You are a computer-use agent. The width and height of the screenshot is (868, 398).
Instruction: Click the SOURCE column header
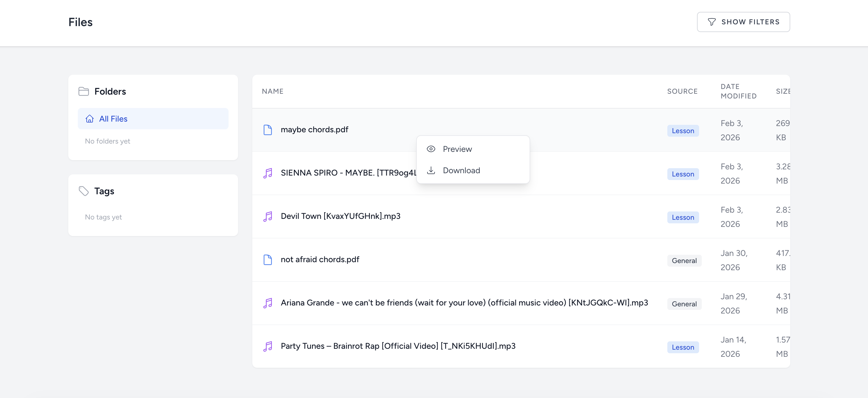pyautogui.click(x=682, y=91)
